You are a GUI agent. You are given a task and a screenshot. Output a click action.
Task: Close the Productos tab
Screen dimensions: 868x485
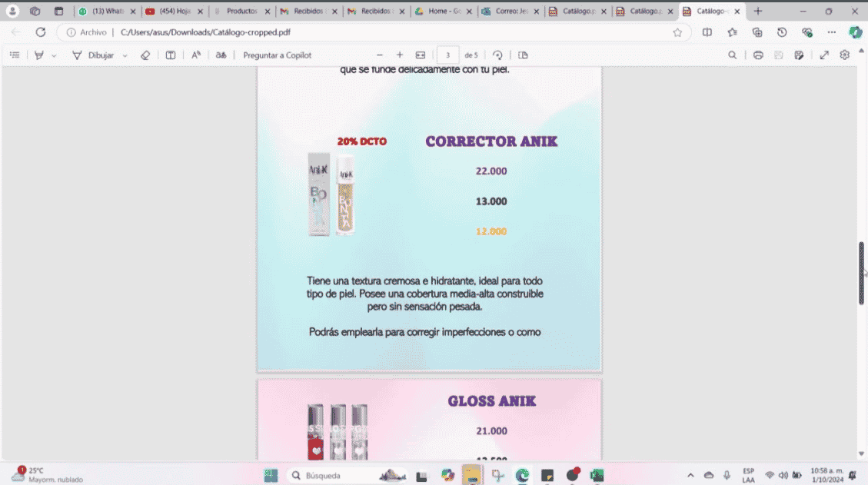click(x=268, y=11)
